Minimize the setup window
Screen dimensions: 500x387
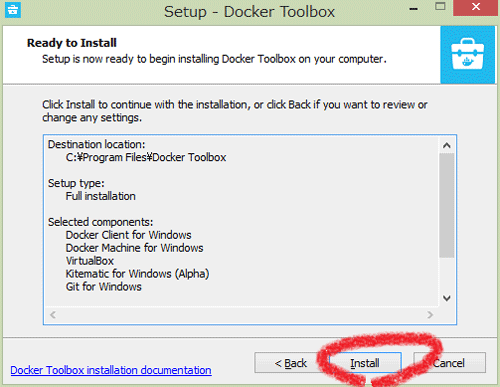[x=414, y=9]
